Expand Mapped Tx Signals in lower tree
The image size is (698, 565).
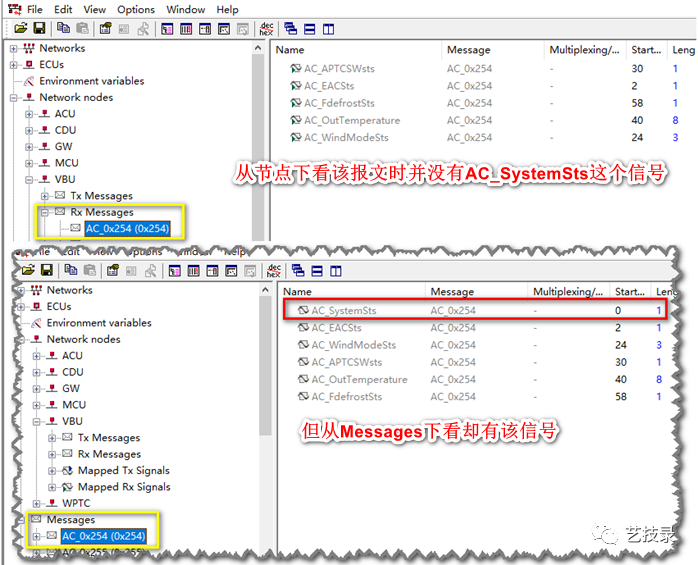(x=52, y=471)
